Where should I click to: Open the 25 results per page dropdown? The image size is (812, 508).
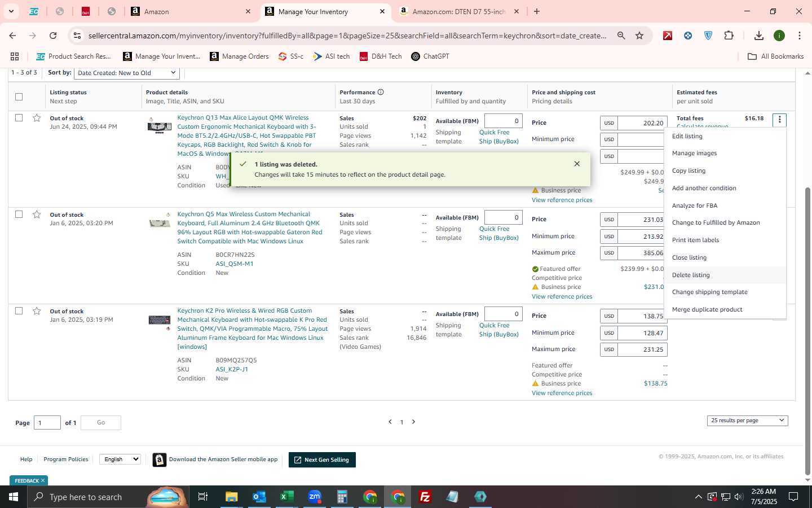(747, 421)
